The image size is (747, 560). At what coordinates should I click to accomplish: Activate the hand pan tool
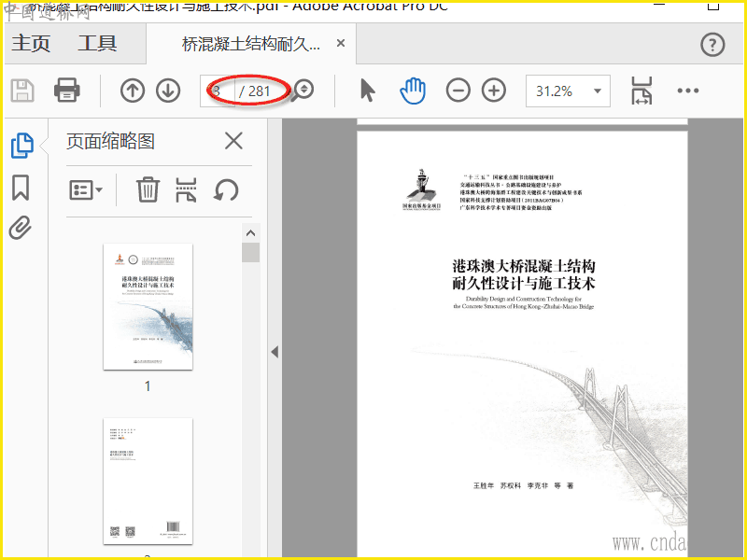coord(413,91)
